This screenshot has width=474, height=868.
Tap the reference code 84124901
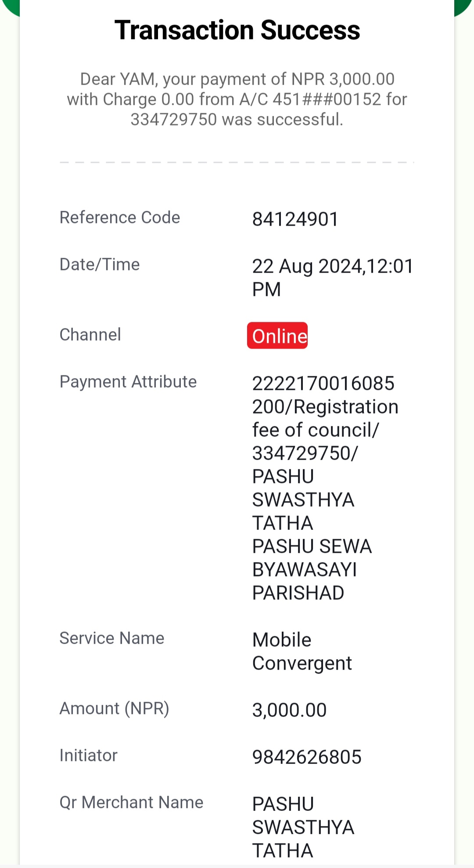pos(295,219)
